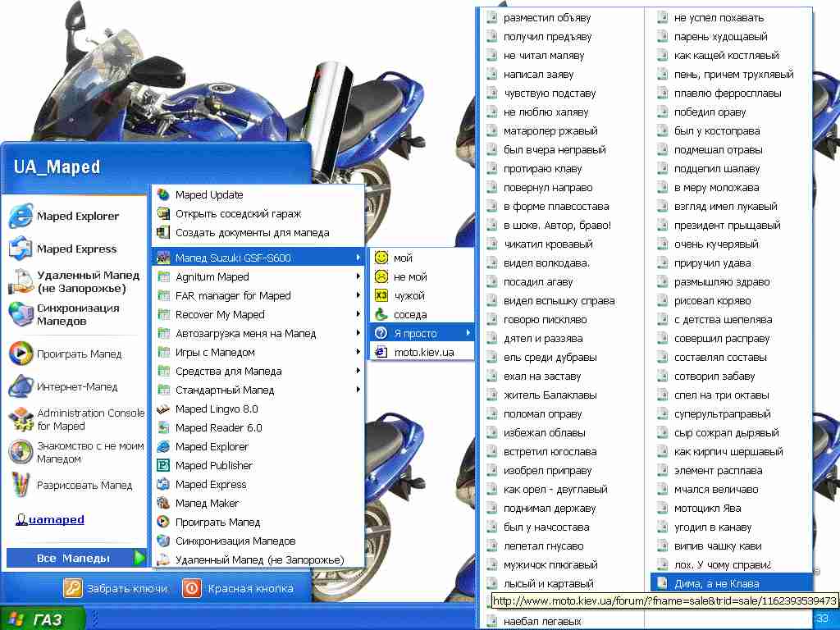The width and height of the screenshot is (840, 630).
Task: Click the Maped Update icon
Action: [163, 195]
